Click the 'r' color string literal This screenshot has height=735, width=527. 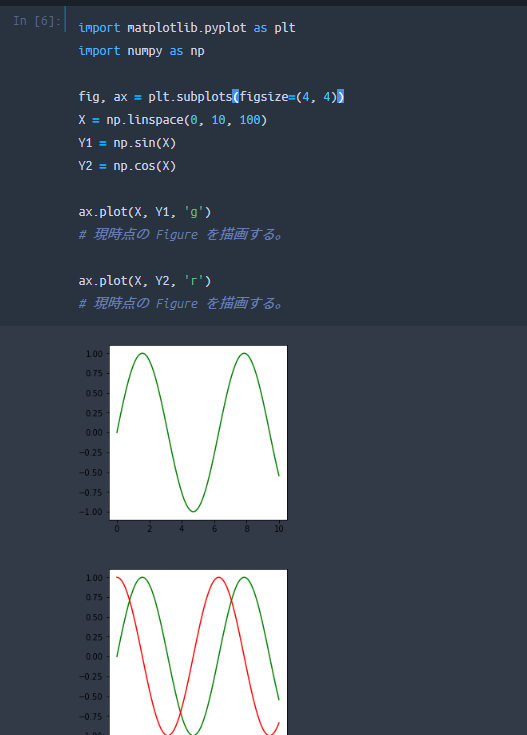point(194,281)
